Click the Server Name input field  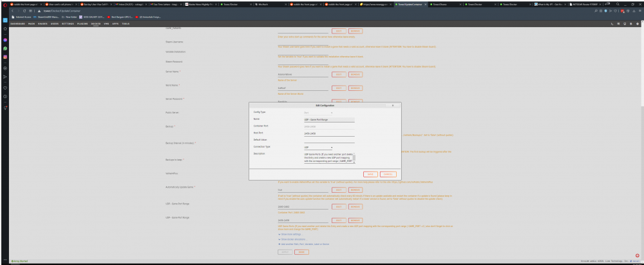[x=303, y=75]
